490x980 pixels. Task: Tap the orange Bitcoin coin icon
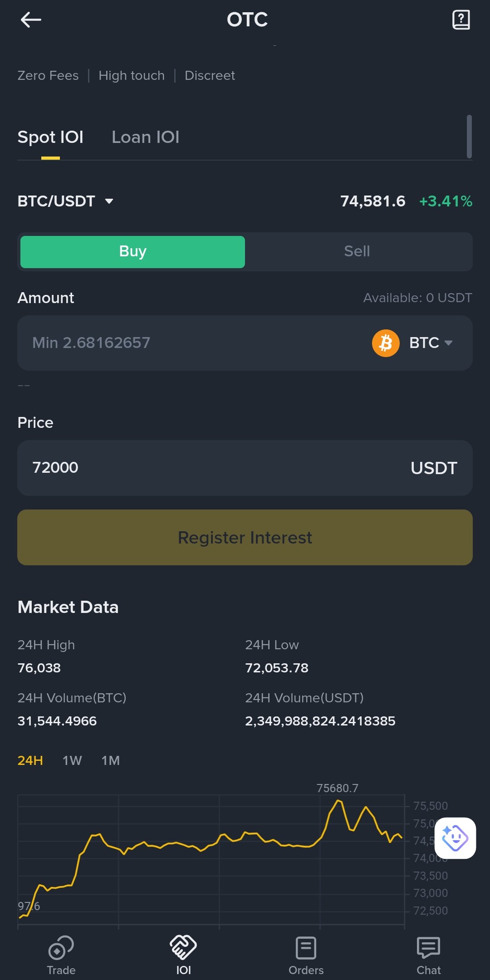(386, 343)
